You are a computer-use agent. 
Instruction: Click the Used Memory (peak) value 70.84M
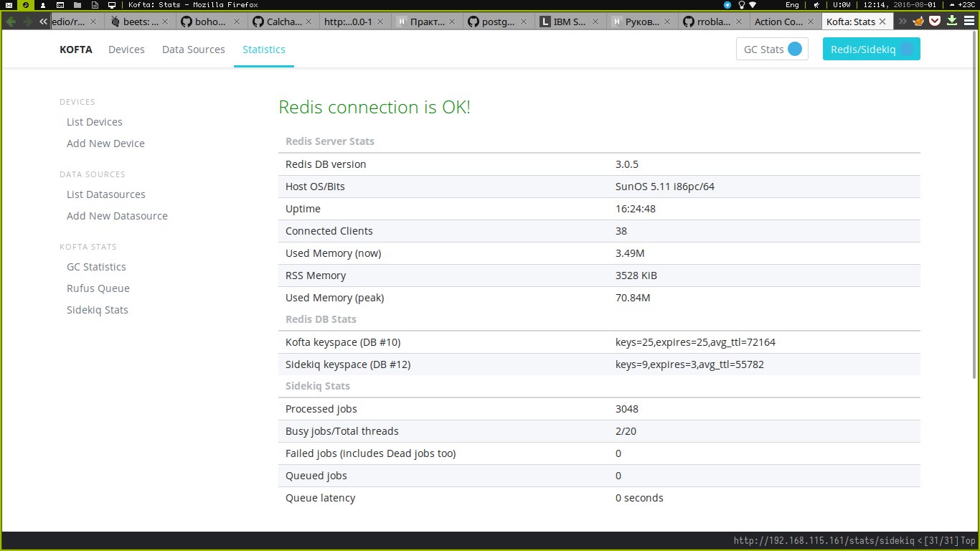[633, 298]
